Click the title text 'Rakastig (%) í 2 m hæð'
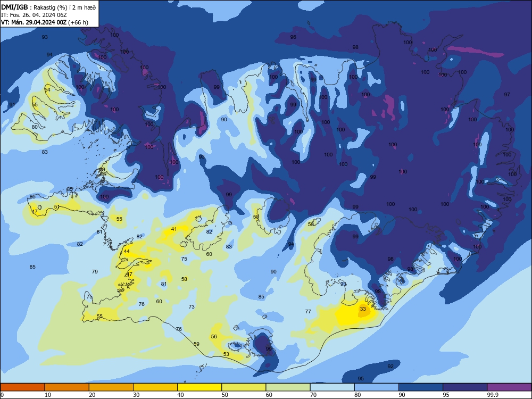Screen dimensions: 532x399 point(64,7)
